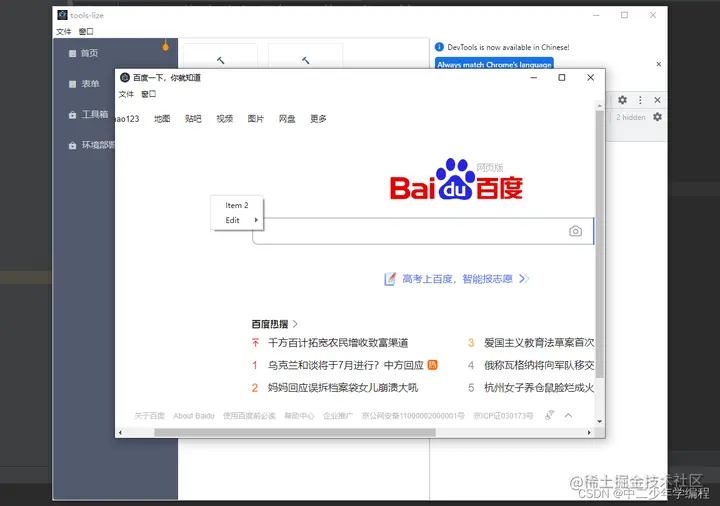Open the 首页 sidebar item in tools-lize

84,53
